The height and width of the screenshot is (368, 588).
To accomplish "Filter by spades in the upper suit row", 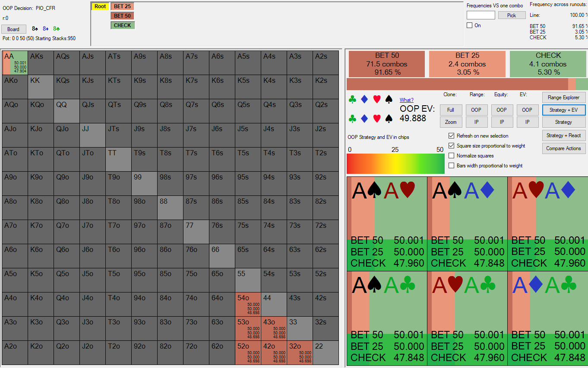I will [389, 100].
